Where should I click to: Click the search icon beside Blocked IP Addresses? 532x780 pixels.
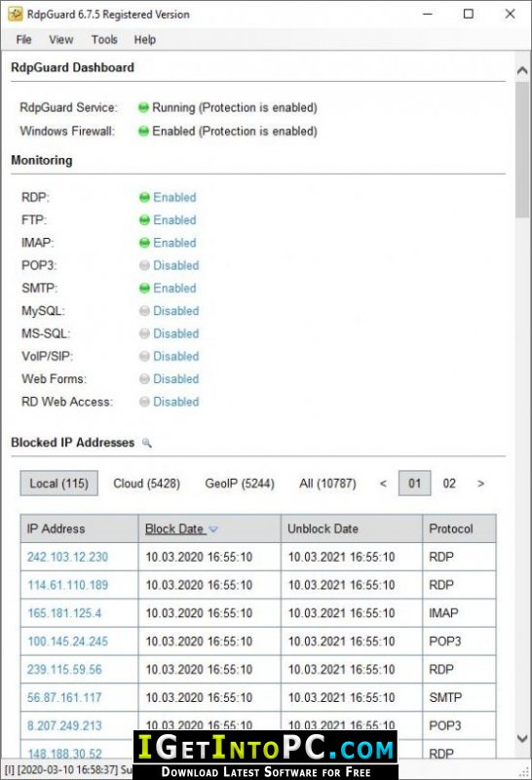[147, 443]
